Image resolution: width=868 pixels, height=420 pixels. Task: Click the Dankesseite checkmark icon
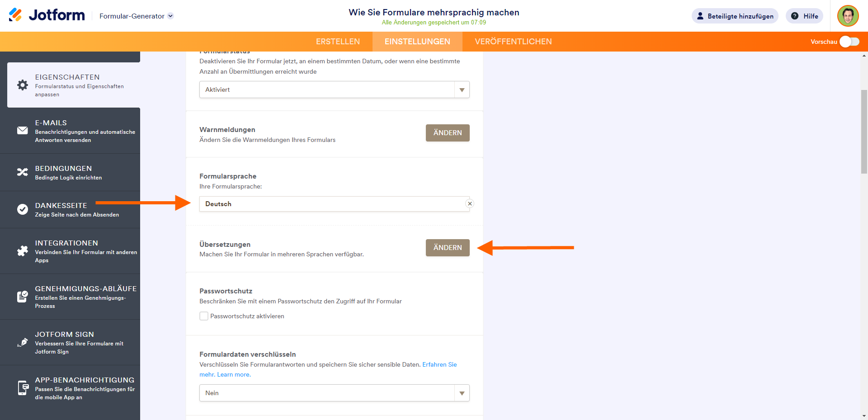23,209
